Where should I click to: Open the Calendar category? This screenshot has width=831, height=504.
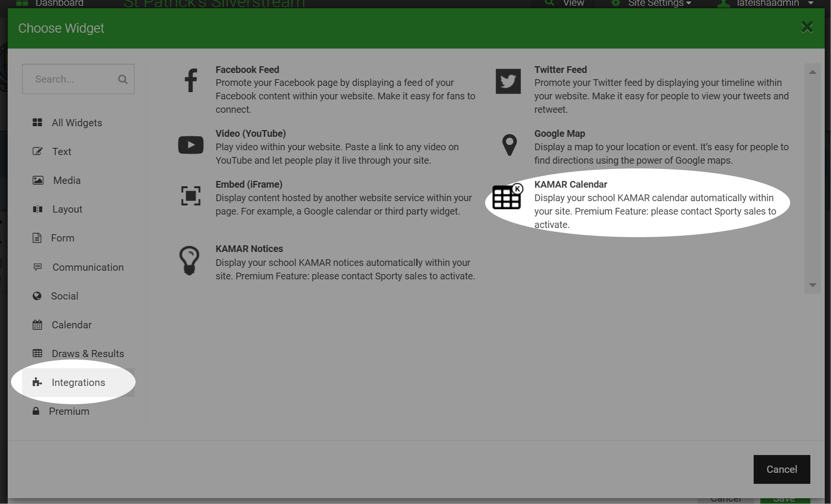click(78, 325)
